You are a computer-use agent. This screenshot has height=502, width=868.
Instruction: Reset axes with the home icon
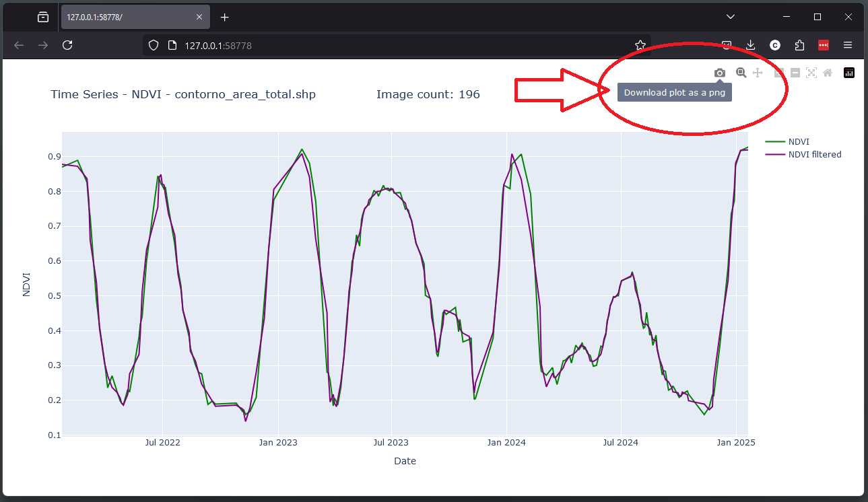tap(828, 73)
